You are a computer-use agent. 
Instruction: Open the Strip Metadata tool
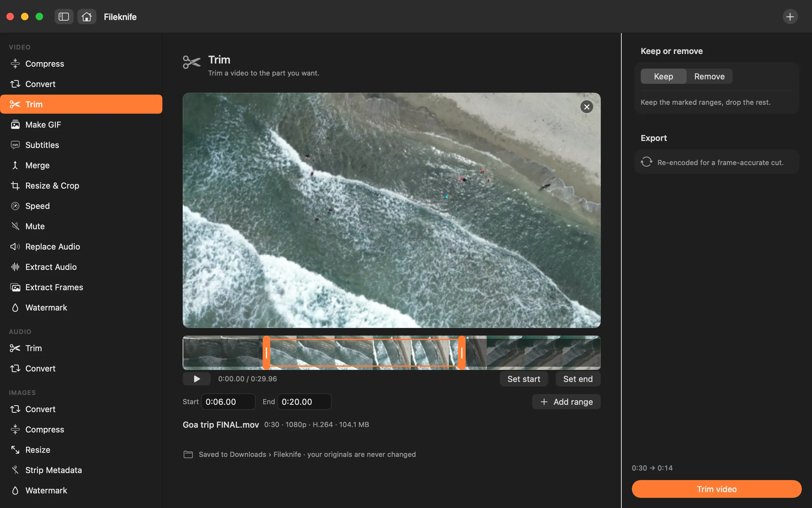tap(81, 470)
